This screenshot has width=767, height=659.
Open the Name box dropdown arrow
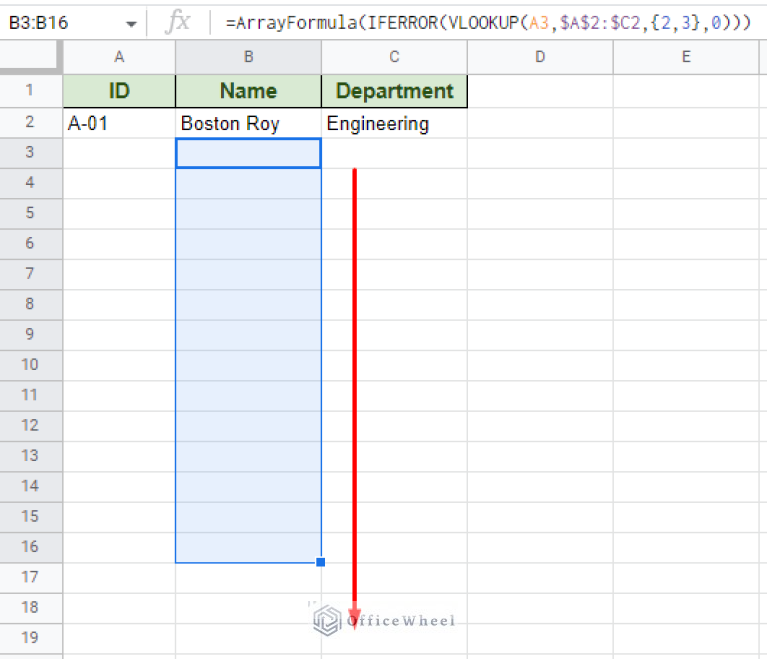pyautogui.click(x=131, y=23)
